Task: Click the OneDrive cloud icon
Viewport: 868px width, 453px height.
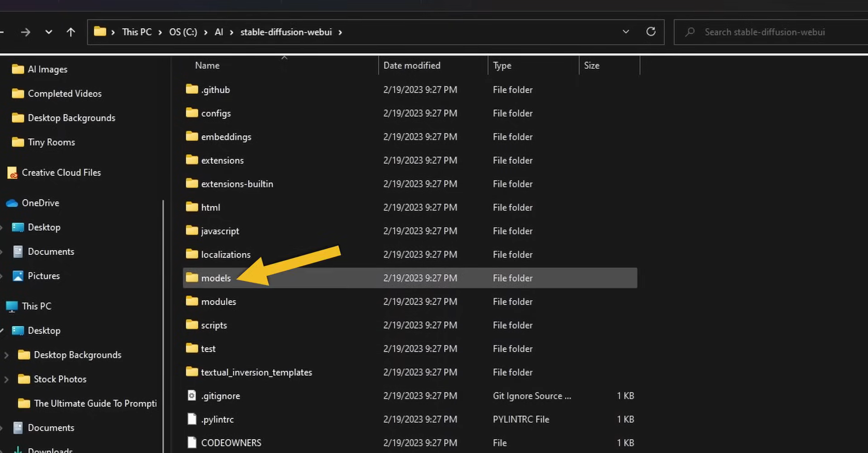Action: pyautogui.click(x=12, y=203)
